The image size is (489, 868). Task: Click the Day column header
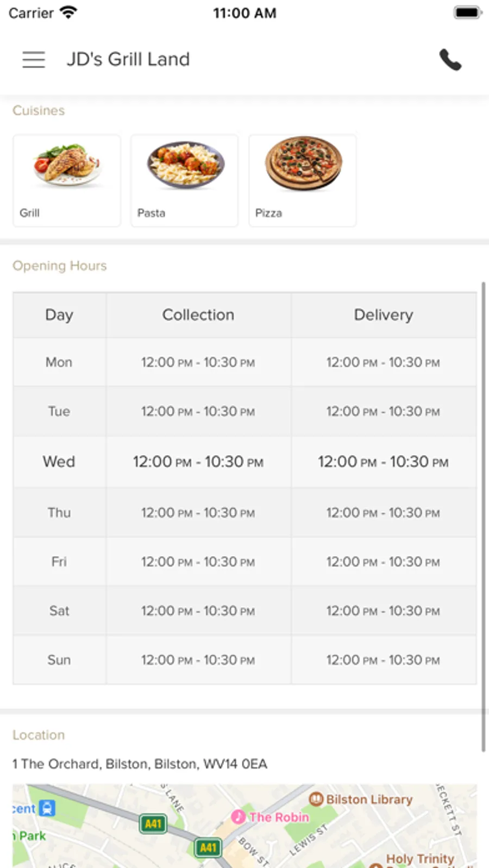tap(59, 315)
